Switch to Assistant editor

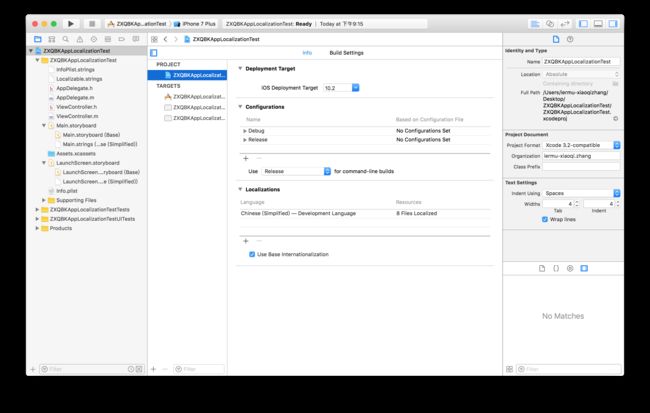550,24
